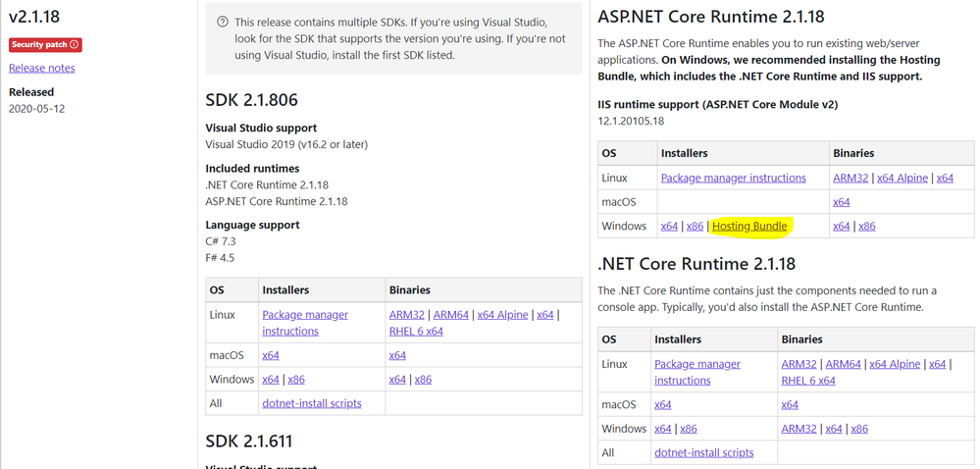The width and height of the screenshot is (980, 469).
Task: Download SDK 2.1.806 Linux ARM64 binary
Action: pos(450,315)
